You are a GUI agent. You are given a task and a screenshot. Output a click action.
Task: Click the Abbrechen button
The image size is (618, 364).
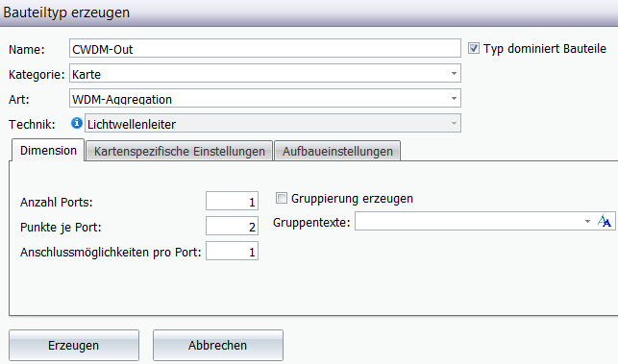coord(218,345)
